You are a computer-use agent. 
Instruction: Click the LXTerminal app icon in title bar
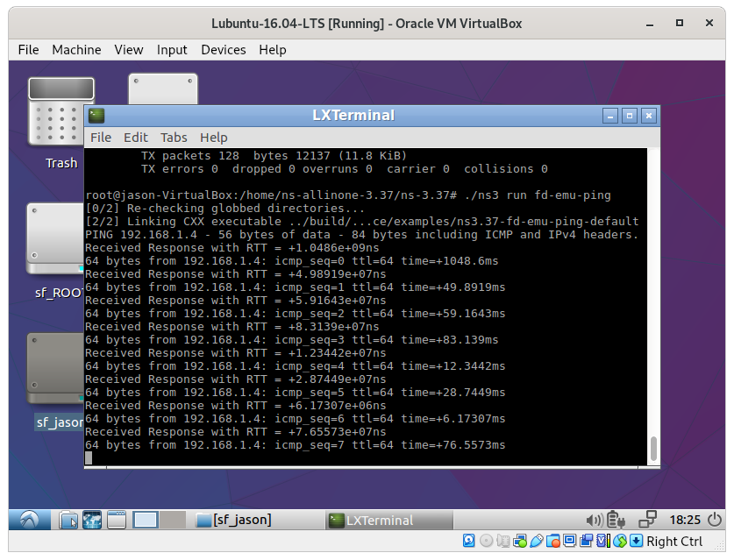[96, 115]
